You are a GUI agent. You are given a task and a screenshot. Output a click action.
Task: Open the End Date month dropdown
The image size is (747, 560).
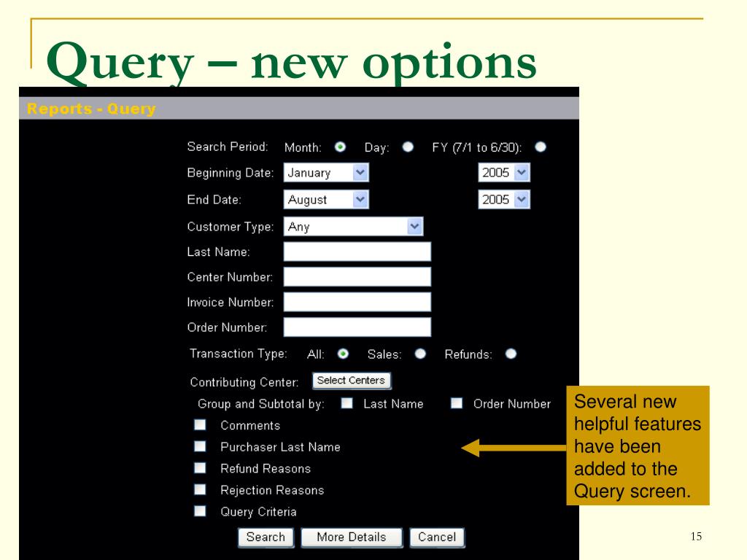coord(326,200)
